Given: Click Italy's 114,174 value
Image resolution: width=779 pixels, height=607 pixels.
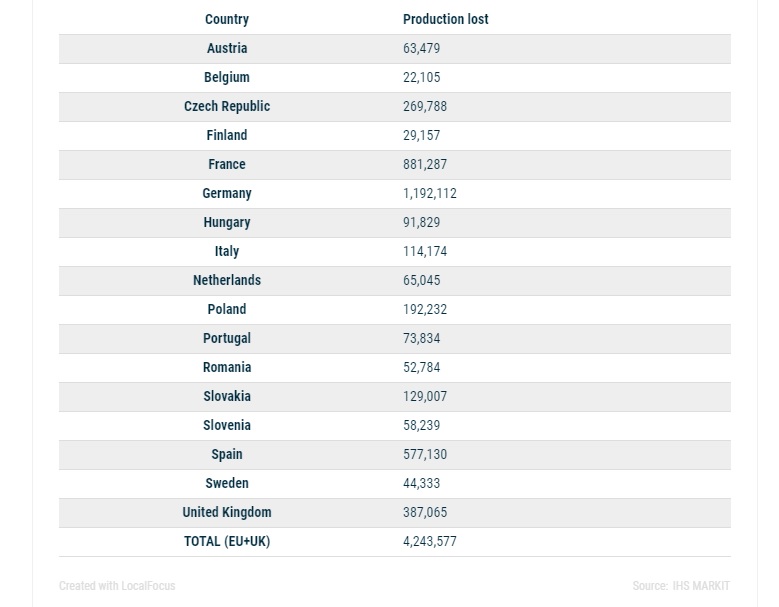Looking at the screenshot, I should pyautogui.click(x=425, y=251).
